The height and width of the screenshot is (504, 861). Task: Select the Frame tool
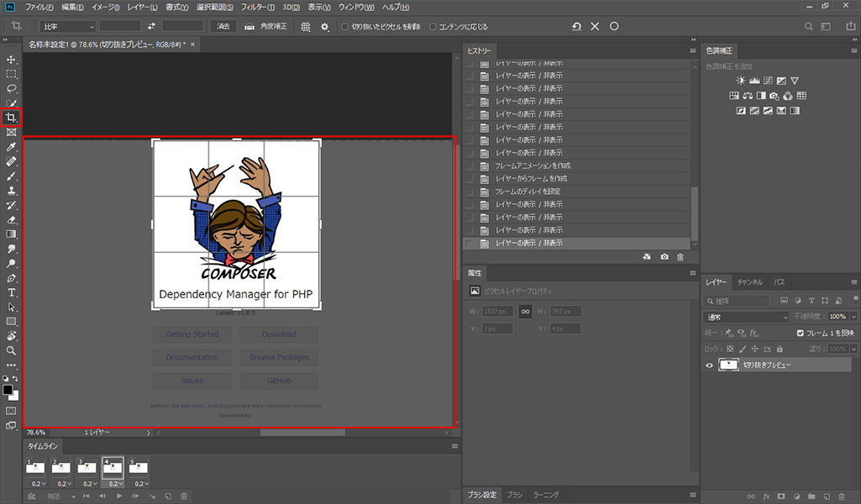[11, 133]
